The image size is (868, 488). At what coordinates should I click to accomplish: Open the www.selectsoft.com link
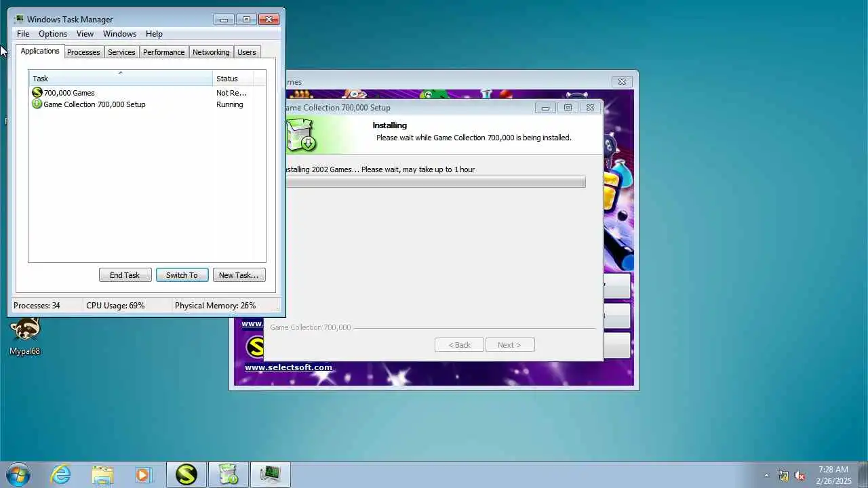288,367
